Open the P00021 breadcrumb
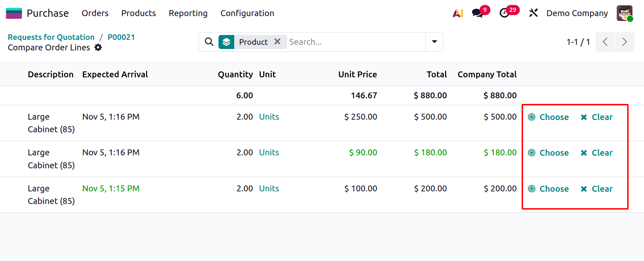644x261 pixels. (121, 37)
